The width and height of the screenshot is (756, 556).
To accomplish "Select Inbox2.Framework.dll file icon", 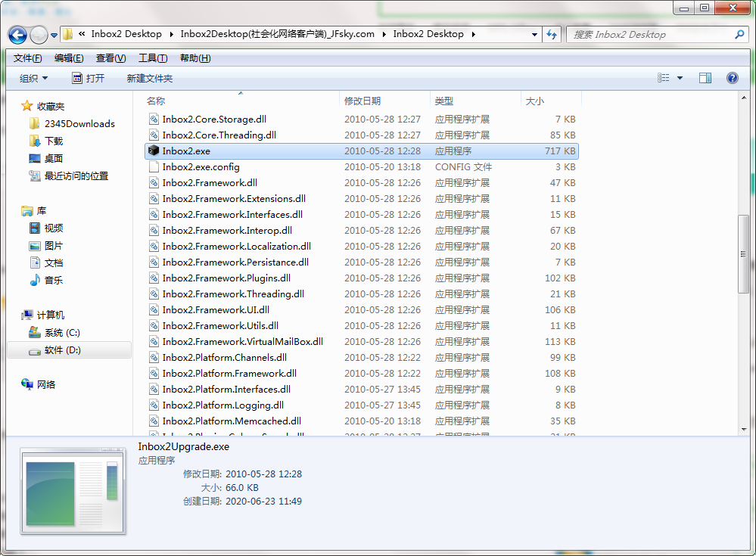I will click(154, 182).
